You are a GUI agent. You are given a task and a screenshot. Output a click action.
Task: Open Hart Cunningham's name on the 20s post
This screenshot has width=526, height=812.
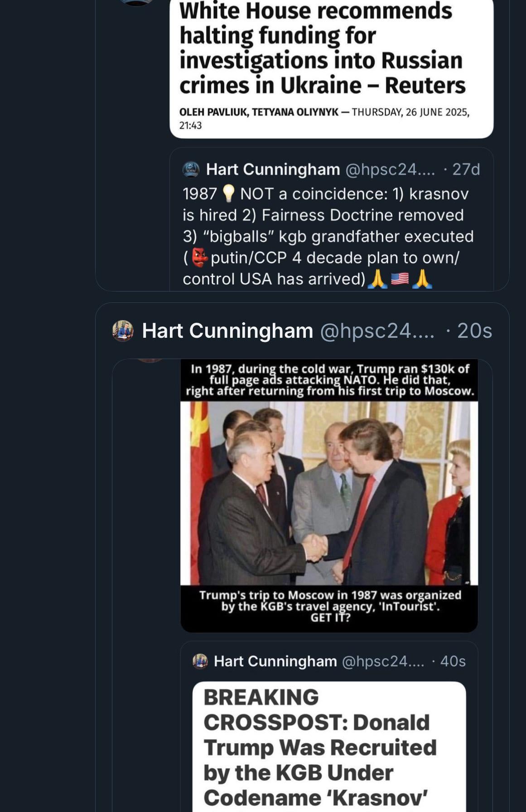(227, 331)
